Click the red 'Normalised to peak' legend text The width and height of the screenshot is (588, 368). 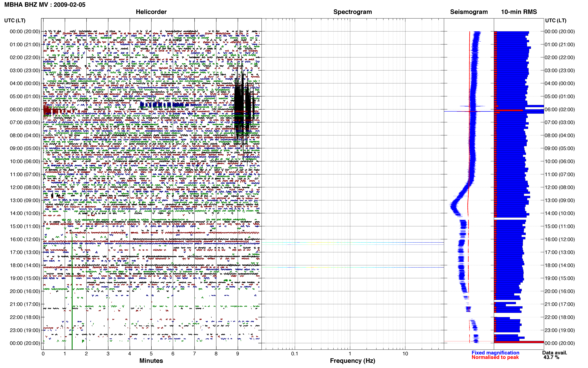click(x=495, y=357)
